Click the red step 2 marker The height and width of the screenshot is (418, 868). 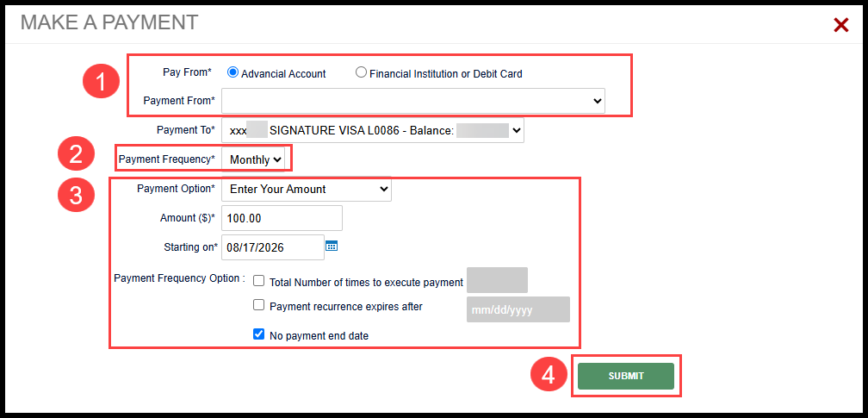tap(77, 154)
